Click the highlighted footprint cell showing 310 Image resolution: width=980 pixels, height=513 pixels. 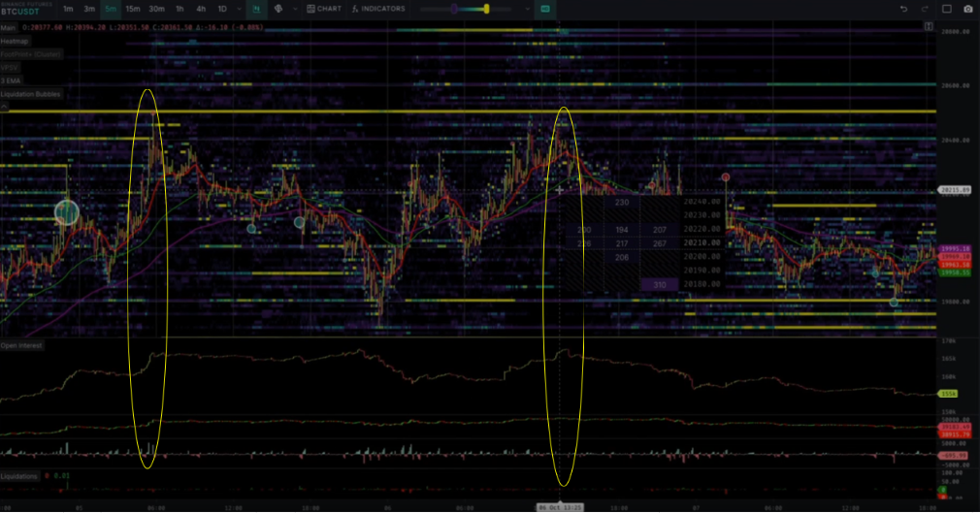(x=660, y=285)
